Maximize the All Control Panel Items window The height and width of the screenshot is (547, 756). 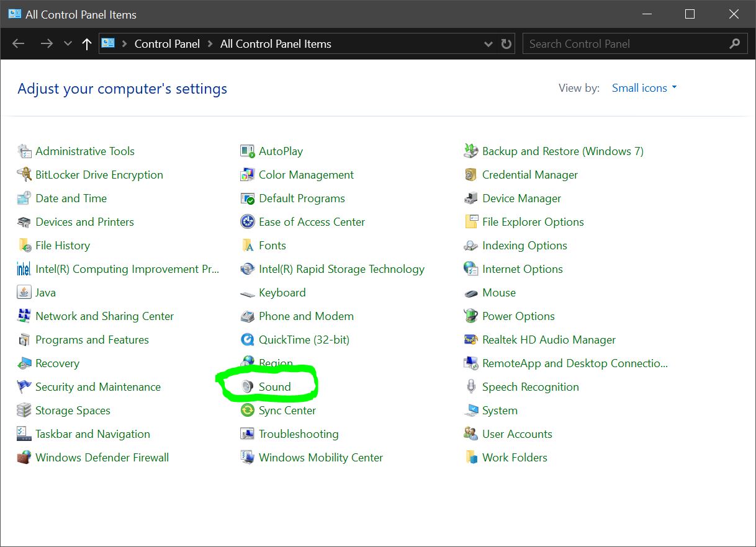pos(690,14)
